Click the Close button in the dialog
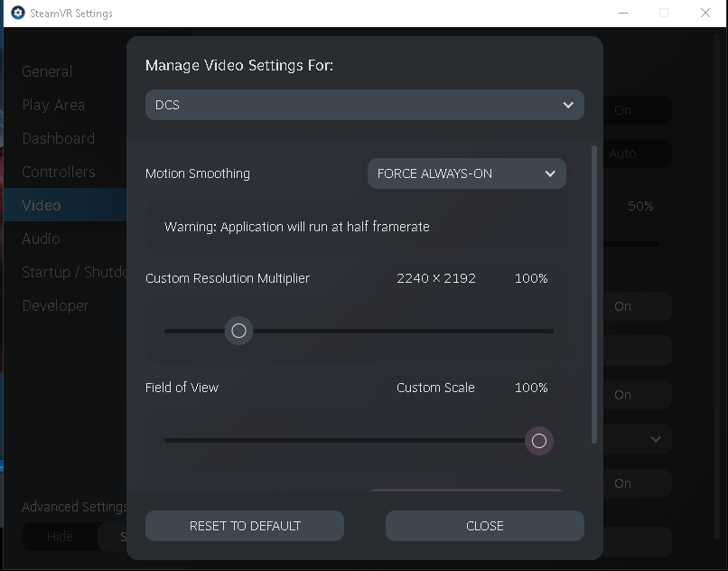Viewport: 728px width, 571px height. 485,526
